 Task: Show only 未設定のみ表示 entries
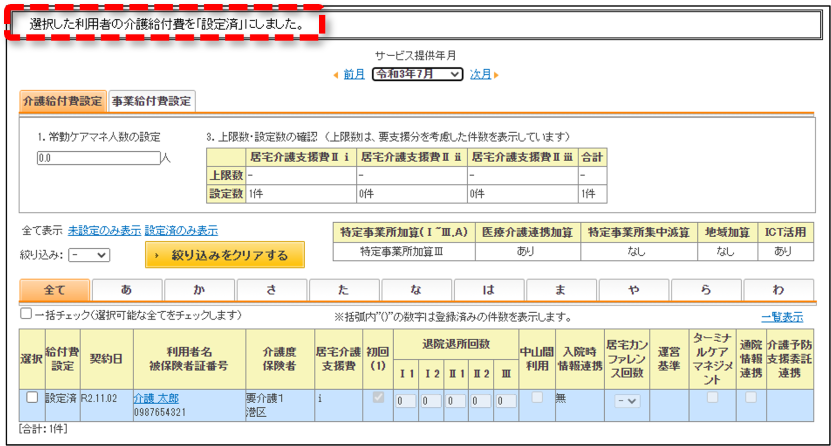104,230
